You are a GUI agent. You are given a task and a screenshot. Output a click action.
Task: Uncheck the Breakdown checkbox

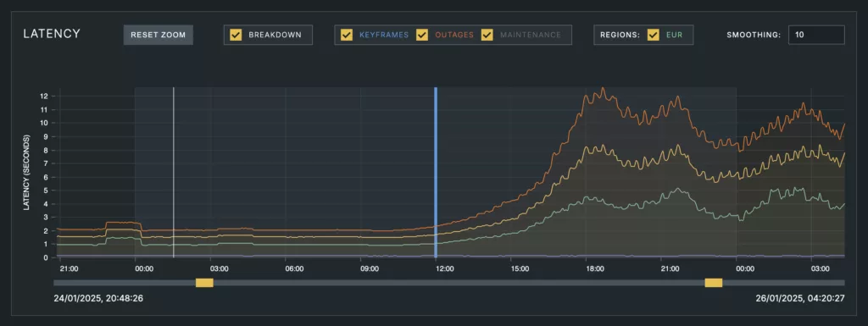click(x=236, y=35)
